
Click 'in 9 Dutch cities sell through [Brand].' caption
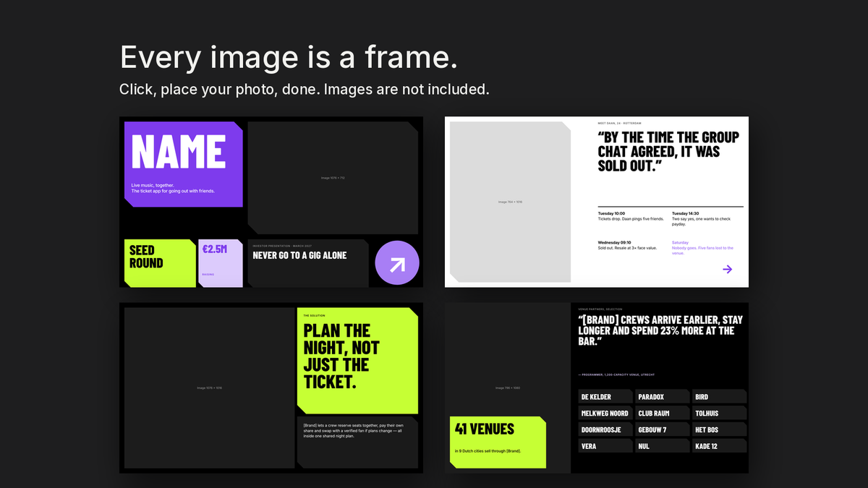(x=488, y=451)
